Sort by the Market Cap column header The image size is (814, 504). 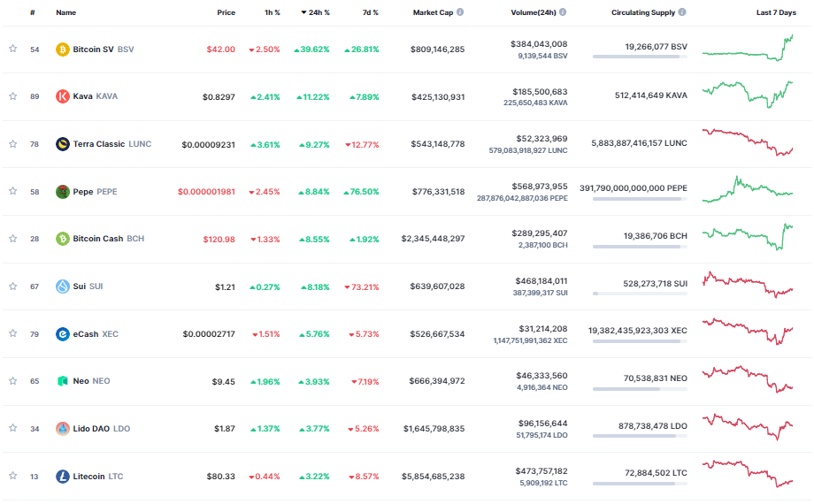pos(433,12)
